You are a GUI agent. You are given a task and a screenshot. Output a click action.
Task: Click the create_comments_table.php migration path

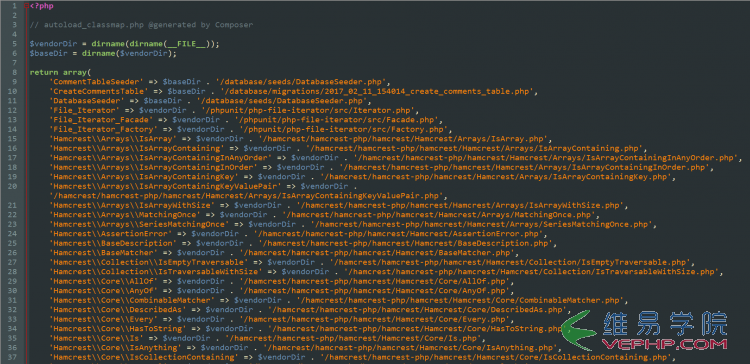click(x=376, y=91)
